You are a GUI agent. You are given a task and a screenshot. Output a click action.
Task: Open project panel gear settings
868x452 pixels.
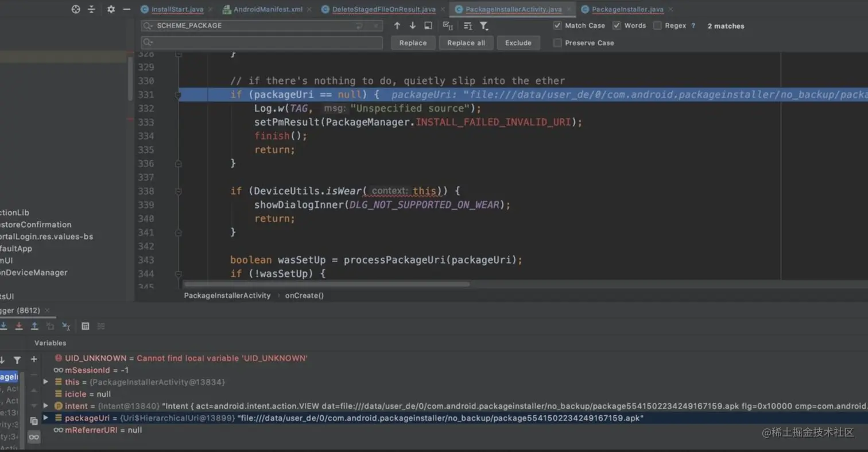pos(111,9)
